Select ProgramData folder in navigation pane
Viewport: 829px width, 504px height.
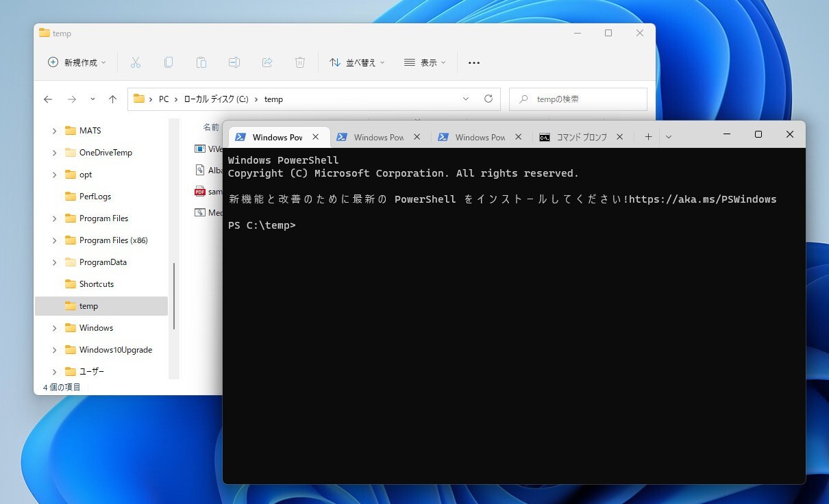(x=101, y=262)
